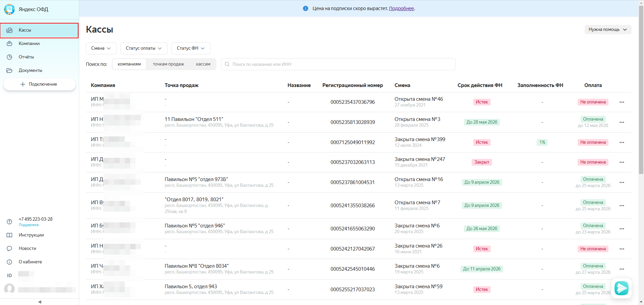Expand the Смена filter dropdown
Screen dimensions: 644x305
[101, 48]
